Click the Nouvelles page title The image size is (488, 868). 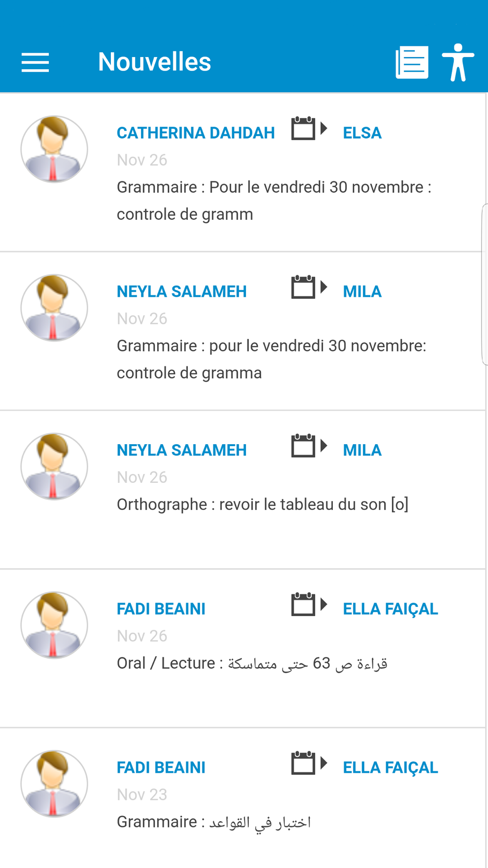point(154,62)
